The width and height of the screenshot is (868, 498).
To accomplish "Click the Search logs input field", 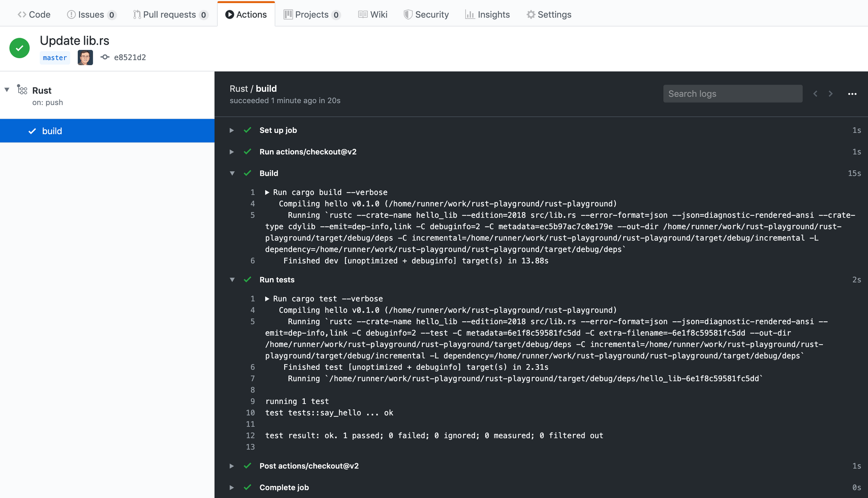I will 732,94.
